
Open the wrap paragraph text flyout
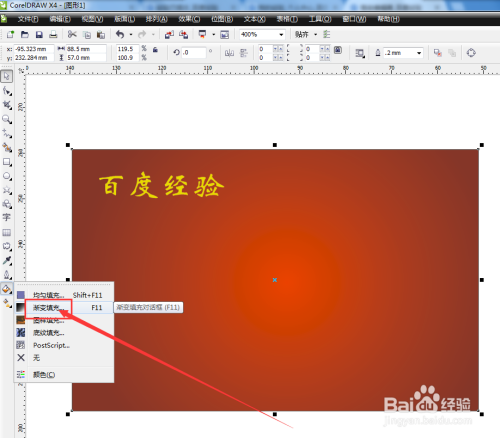coord(360,53)
